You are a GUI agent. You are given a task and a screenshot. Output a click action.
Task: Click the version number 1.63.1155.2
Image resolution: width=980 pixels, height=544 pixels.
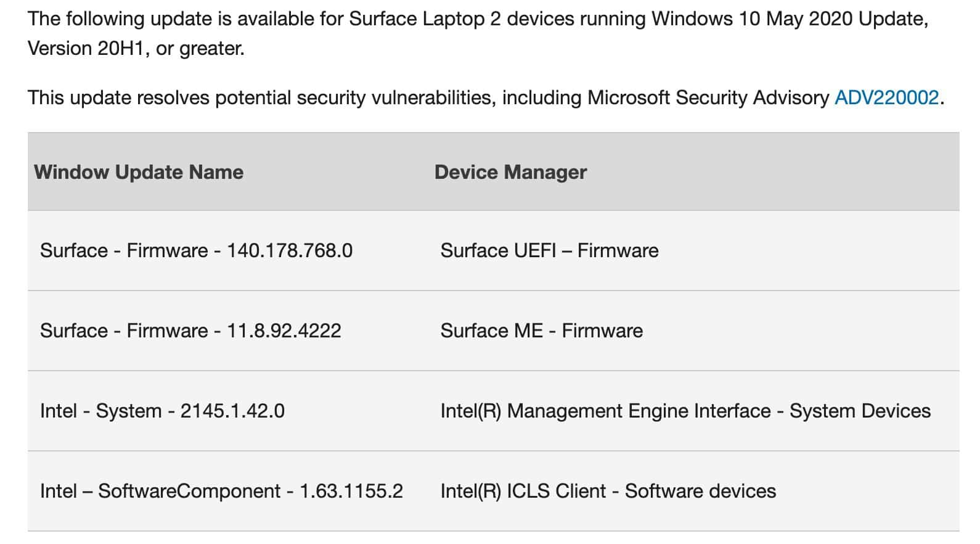point(351,491)
